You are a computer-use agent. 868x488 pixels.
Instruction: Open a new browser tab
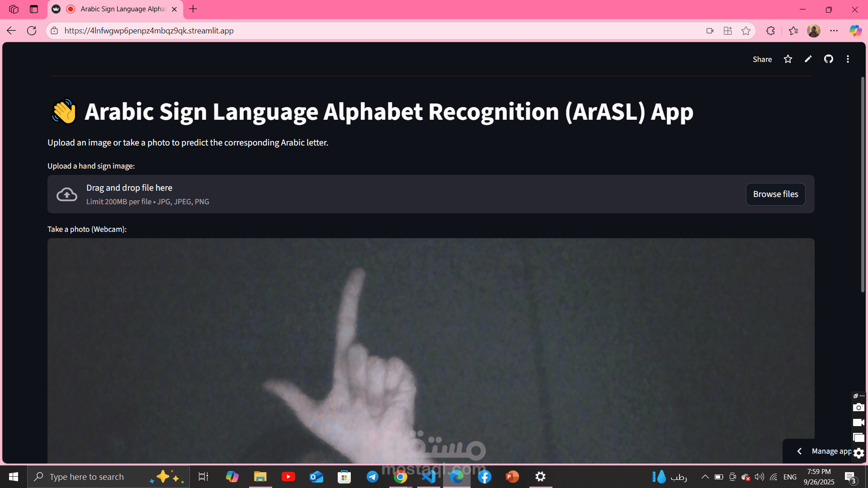(193, 9)
